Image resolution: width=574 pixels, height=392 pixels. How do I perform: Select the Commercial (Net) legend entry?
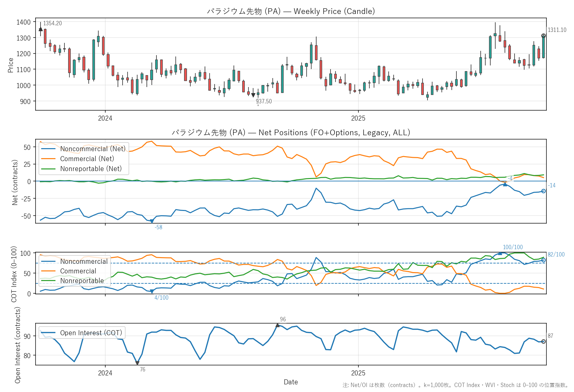coord(87,159)
